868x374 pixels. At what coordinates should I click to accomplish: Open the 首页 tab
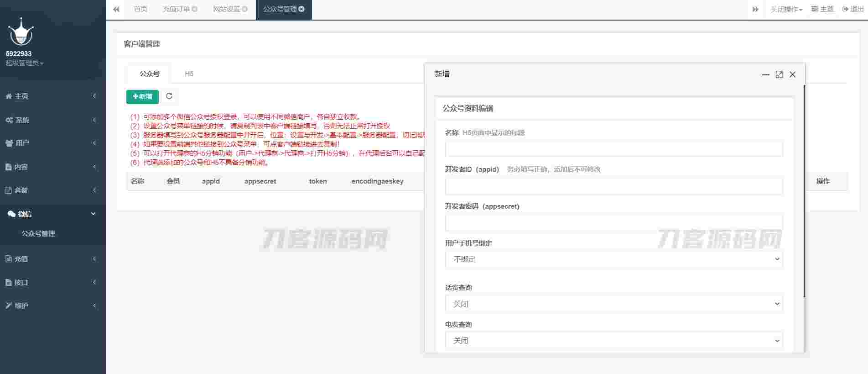click(x=140, y=9)
